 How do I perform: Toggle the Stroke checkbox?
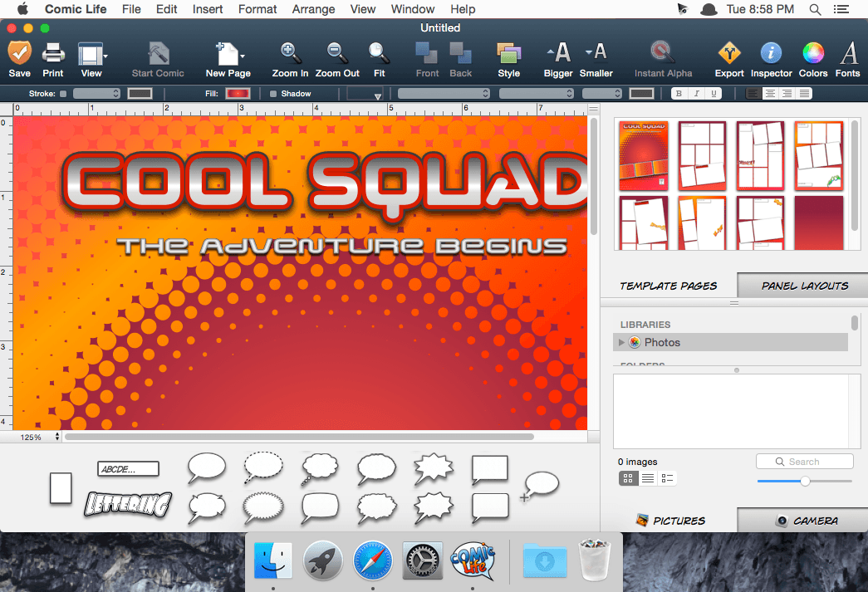(x=64, y=94)
